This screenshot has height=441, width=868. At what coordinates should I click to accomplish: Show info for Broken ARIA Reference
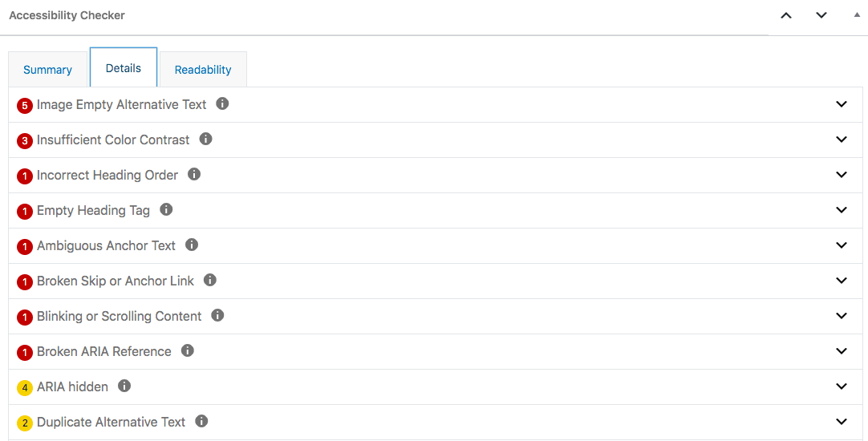tap(188, 351)
